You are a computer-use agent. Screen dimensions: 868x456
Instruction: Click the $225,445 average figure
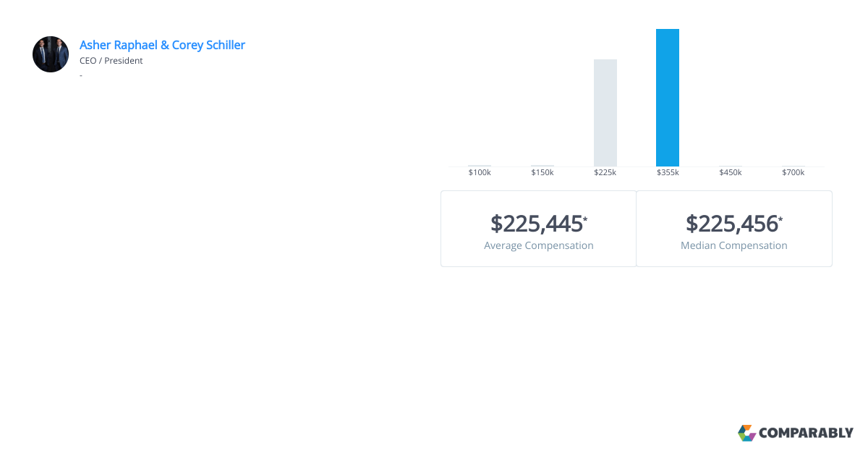pyautogui.click(x=537, y=224)
